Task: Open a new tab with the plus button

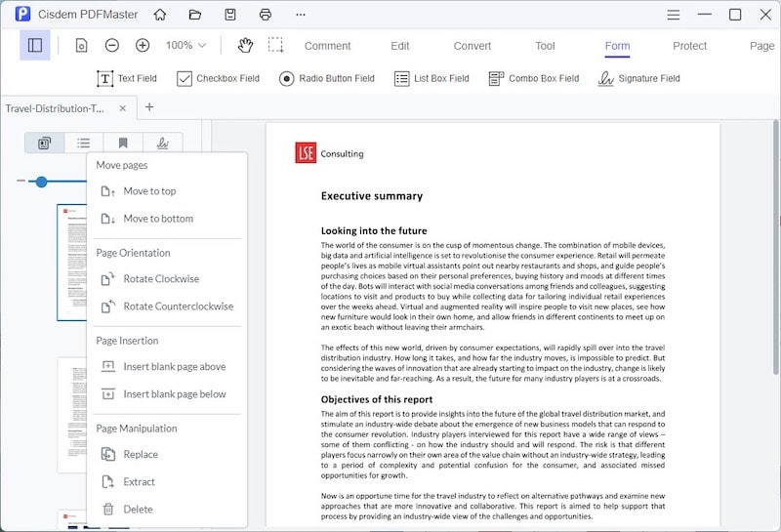Action: [149, 107]
